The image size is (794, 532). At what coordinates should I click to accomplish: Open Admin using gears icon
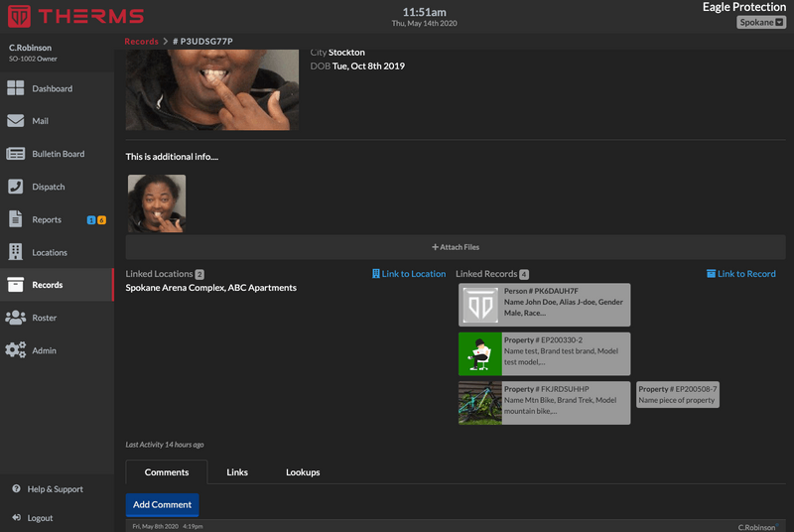click(x=16, y=350)
